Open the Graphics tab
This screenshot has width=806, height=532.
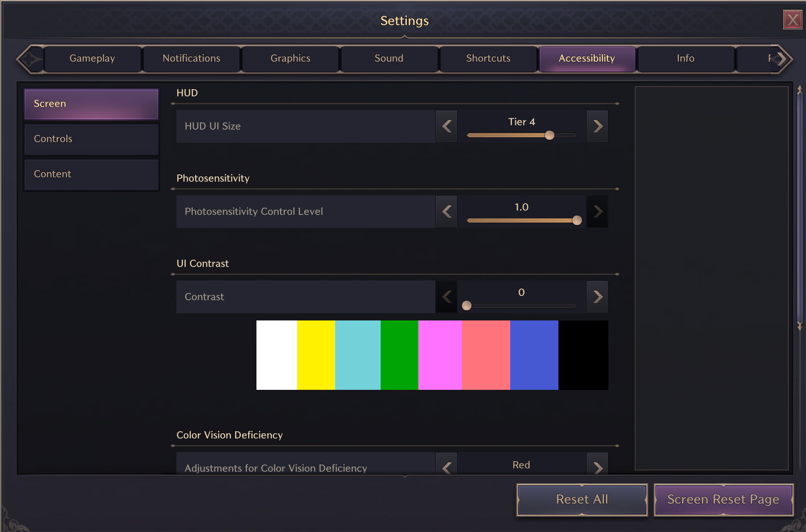(290, 58)
